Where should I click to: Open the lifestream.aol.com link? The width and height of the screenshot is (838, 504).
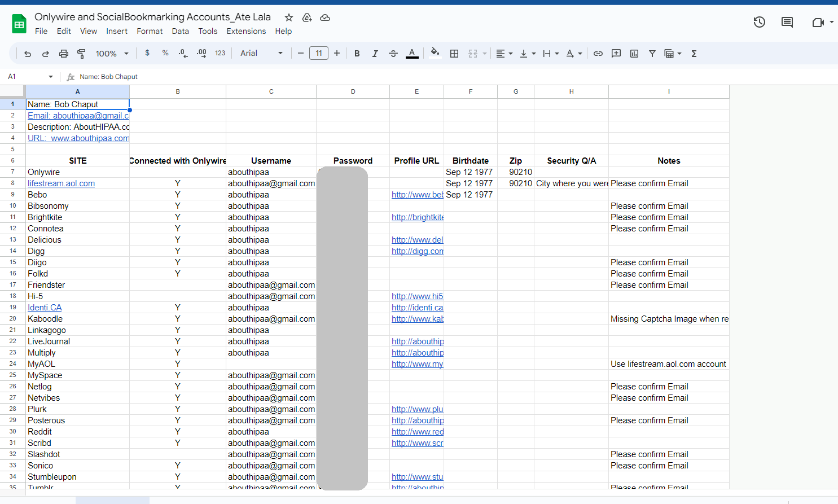coord(61,183)
